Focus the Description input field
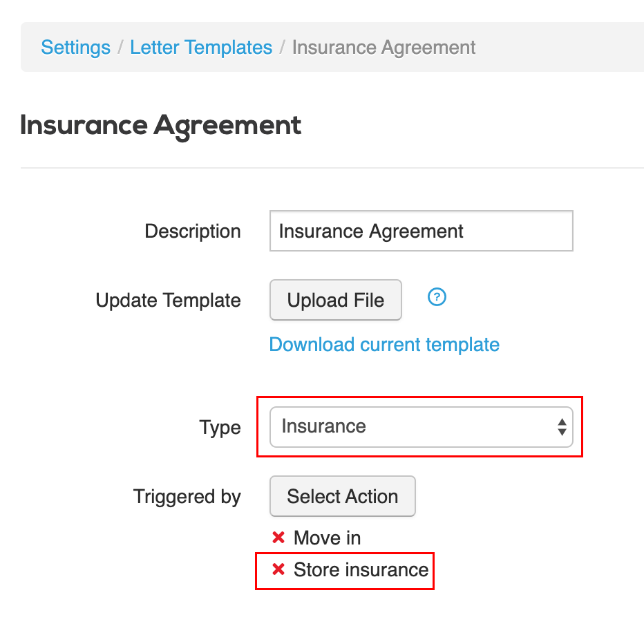 421,231
